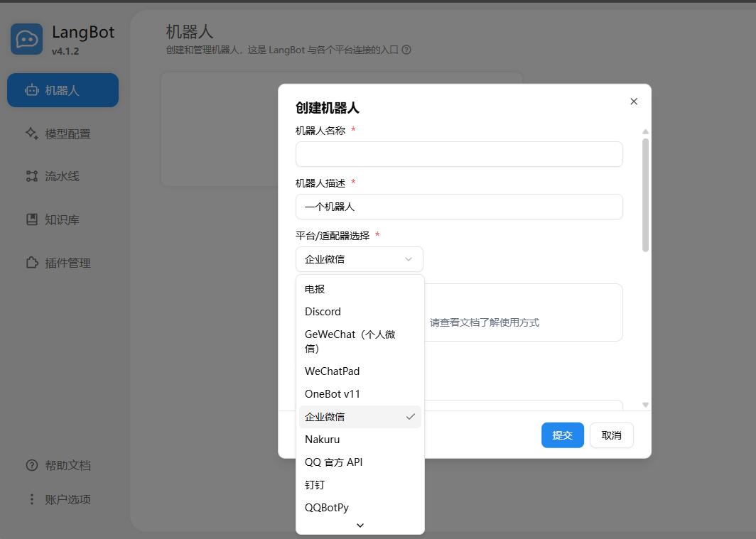
Task: Choose OneBot v11 adapter option
Action: (360, 394)
